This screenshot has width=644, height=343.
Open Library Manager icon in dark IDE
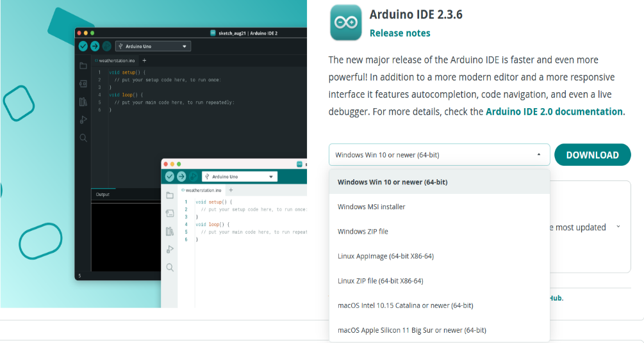[x=83, y=102]
